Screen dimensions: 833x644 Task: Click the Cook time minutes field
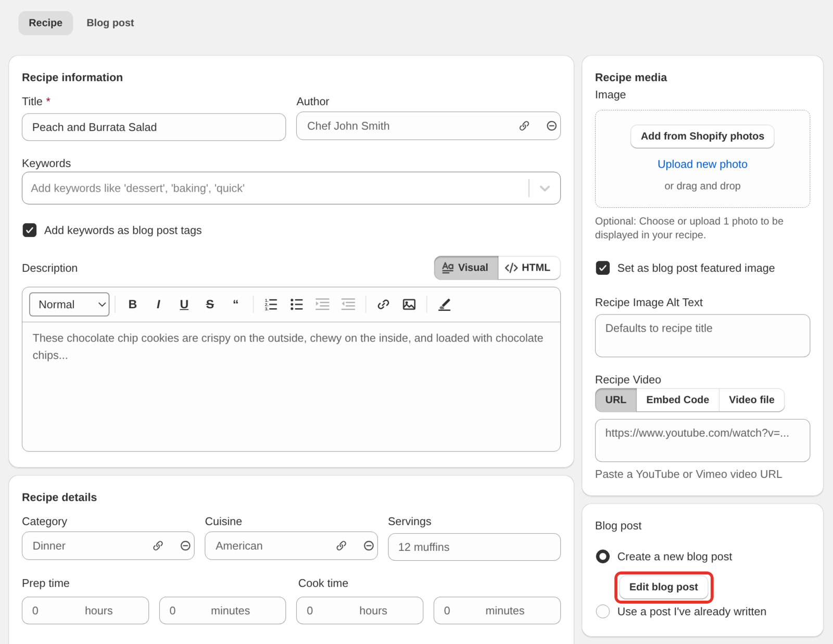pos(497,610)
